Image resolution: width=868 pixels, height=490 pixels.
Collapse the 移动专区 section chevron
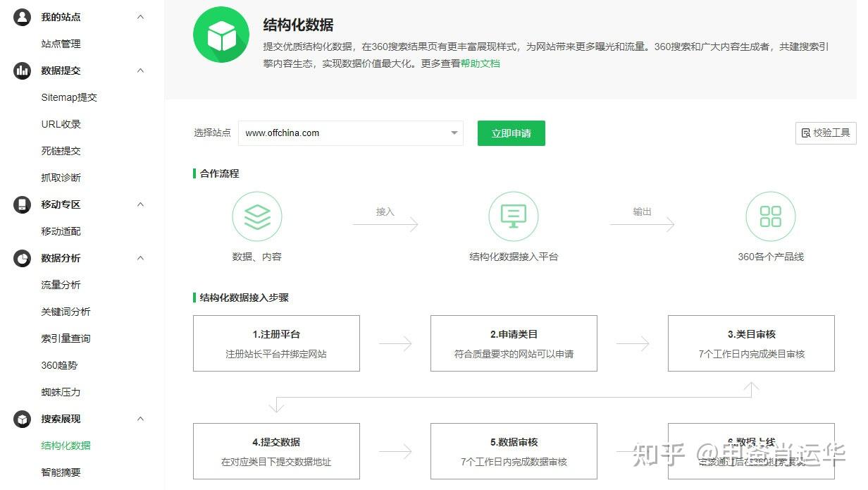point(140,204)
